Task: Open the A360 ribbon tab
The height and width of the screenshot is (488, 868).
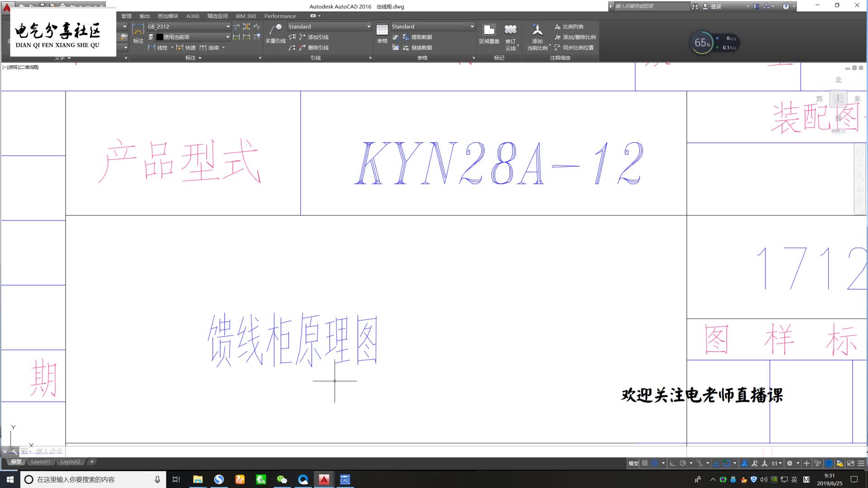Action: click(193, 16)
